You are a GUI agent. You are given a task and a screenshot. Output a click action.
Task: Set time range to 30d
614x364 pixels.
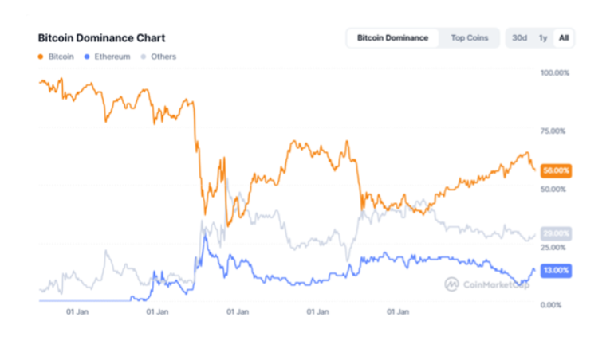[x=519, y=37]
